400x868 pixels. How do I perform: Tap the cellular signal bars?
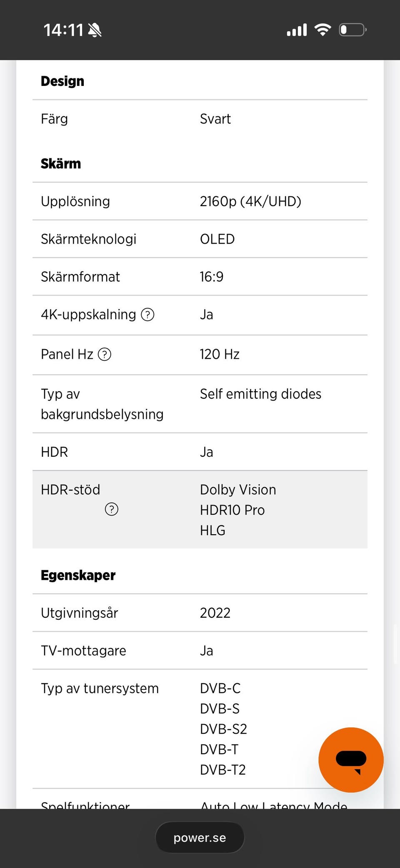point(297,30)
